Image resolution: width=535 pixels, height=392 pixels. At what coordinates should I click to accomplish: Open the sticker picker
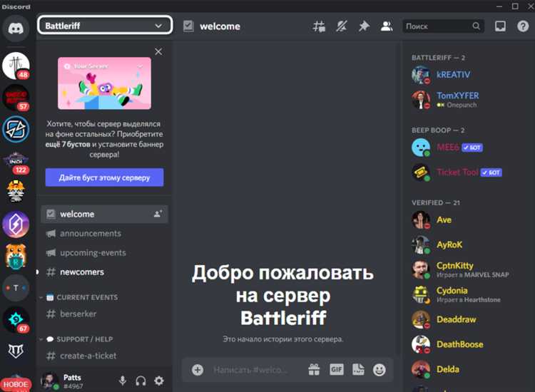pyautogui.click(x=358, y=370)
